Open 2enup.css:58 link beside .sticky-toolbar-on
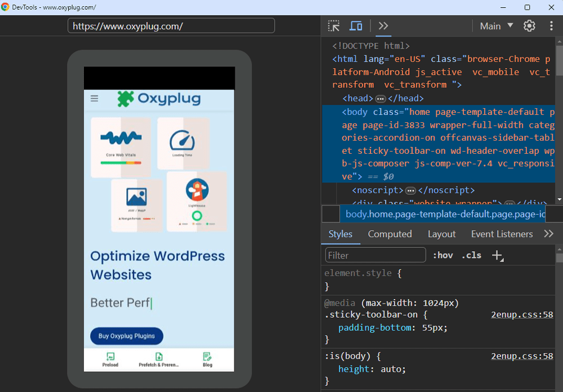This screenshot has height=392, width=563. click(x=522, y=315)
